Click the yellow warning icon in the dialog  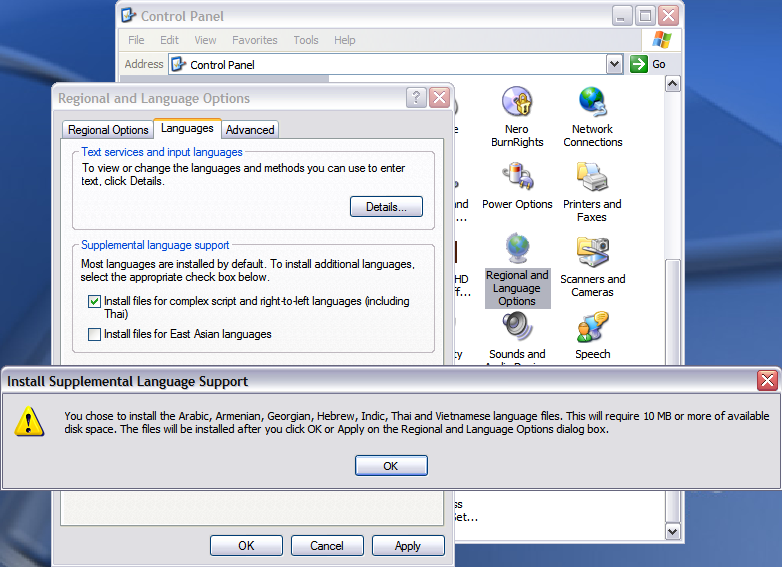pos(29,421)
